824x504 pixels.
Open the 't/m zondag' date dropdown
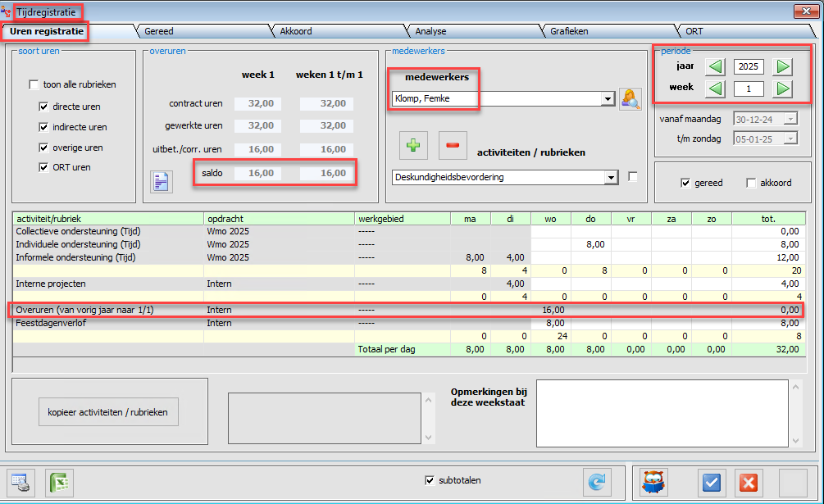coord(791,139)
